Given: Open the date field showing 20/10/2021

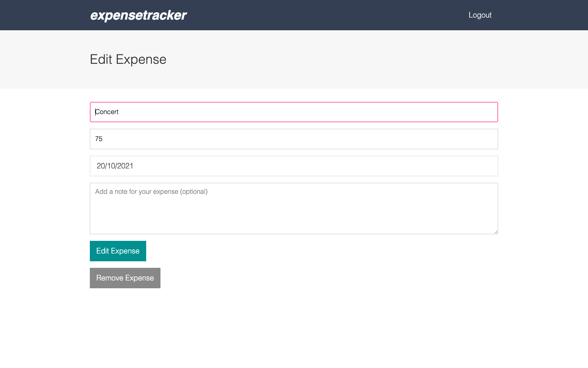Looking at the screenshot, I should pos(294,166).
